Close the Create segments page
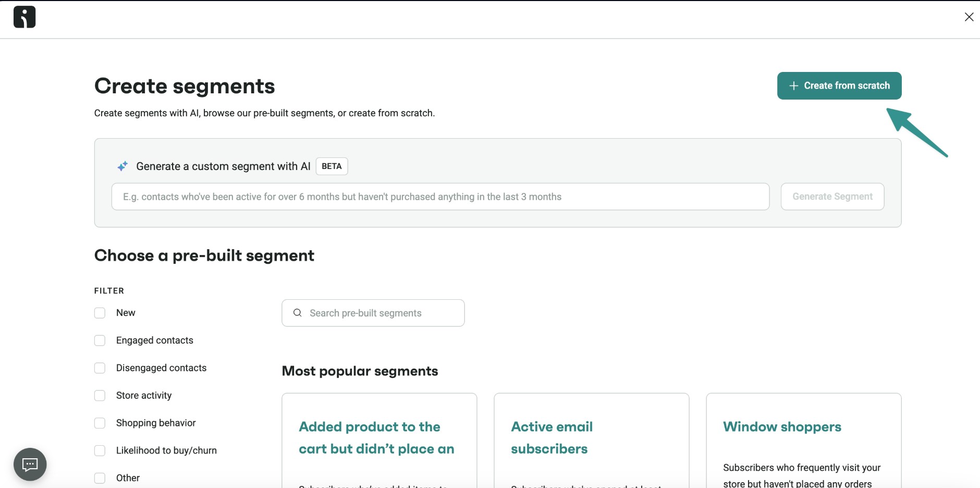 969,17
